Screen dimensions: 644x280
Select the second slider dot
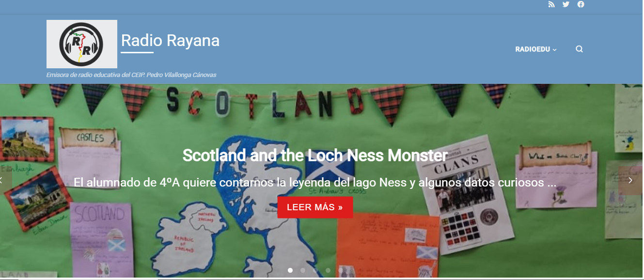point(303,270)
